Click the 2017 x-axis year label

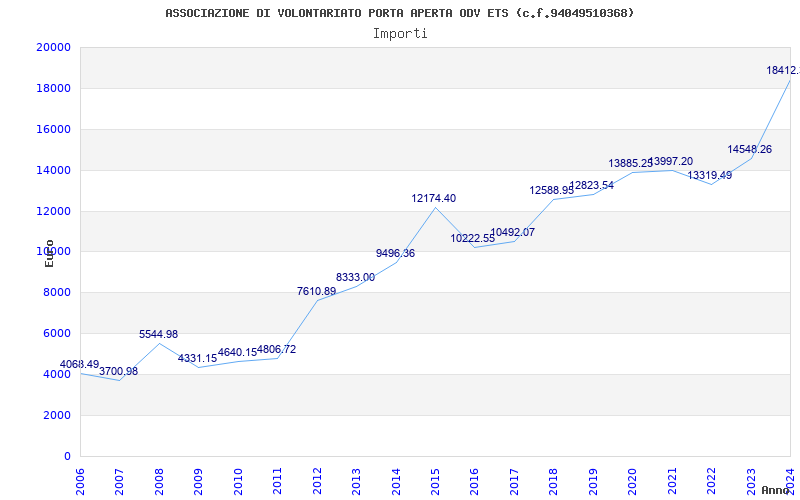(x=514, y=481)
